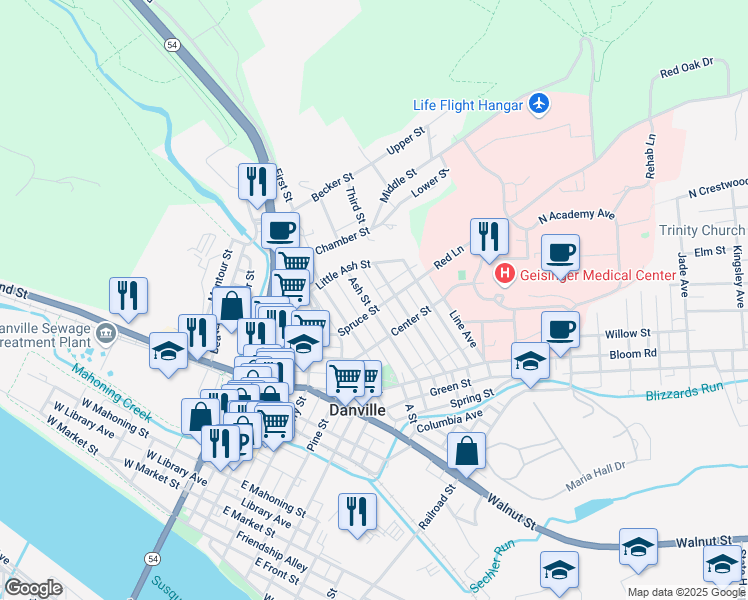Click the Line Ave label
Image resolution: width=748 pixels, height=600 pixels.
(463, 329)
